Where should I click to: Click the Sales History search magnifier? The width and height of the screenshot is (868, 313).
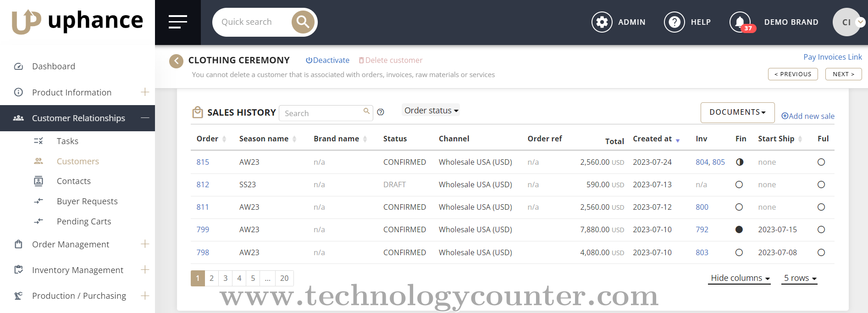[x=366, y=111]
